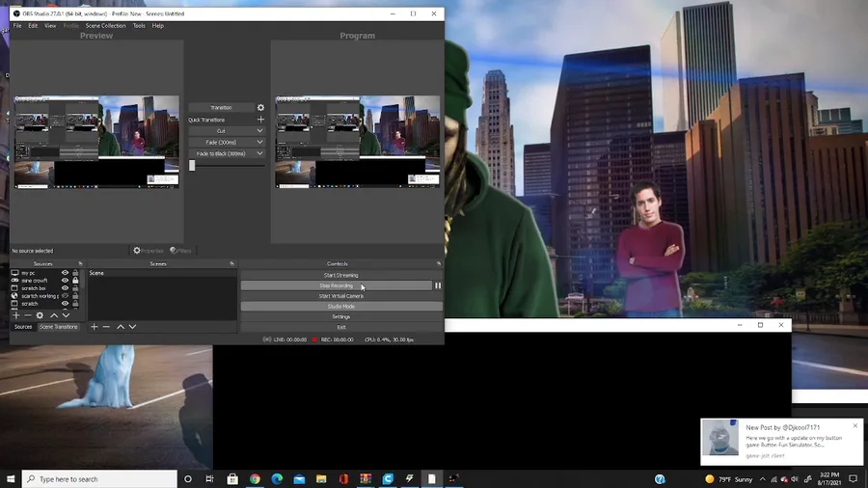This screenshot has width=868, height=488.
Task: Open the Help menu
Action: (x=158, y=25)
